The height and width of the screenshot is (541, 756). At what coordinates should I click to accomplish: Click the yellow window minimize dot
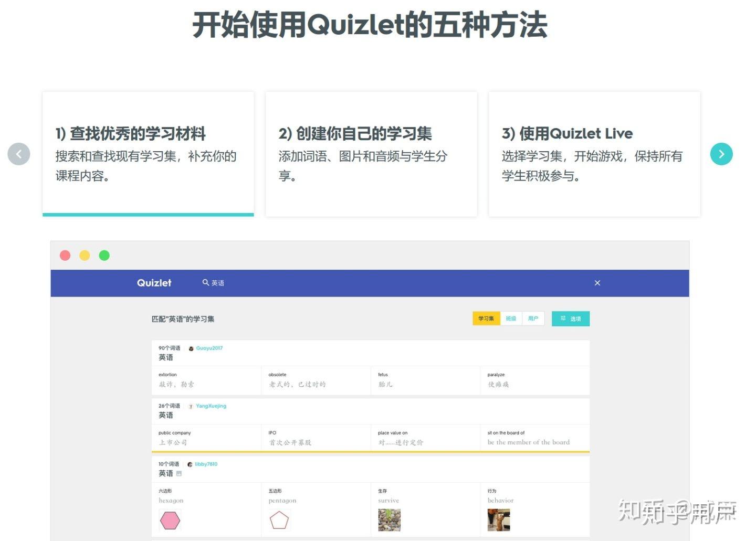pos(85,256)
